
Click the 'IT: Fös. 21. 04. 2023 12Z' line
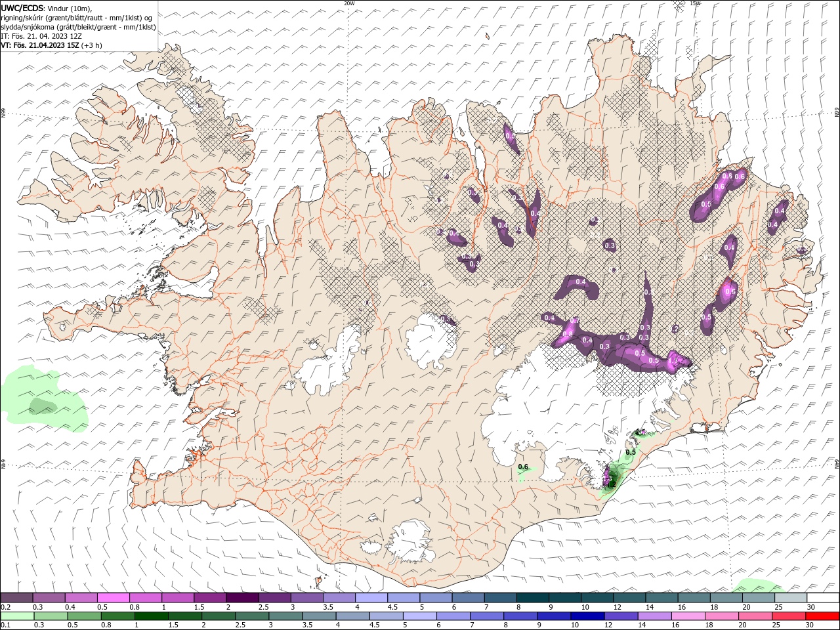click(41, 36)
